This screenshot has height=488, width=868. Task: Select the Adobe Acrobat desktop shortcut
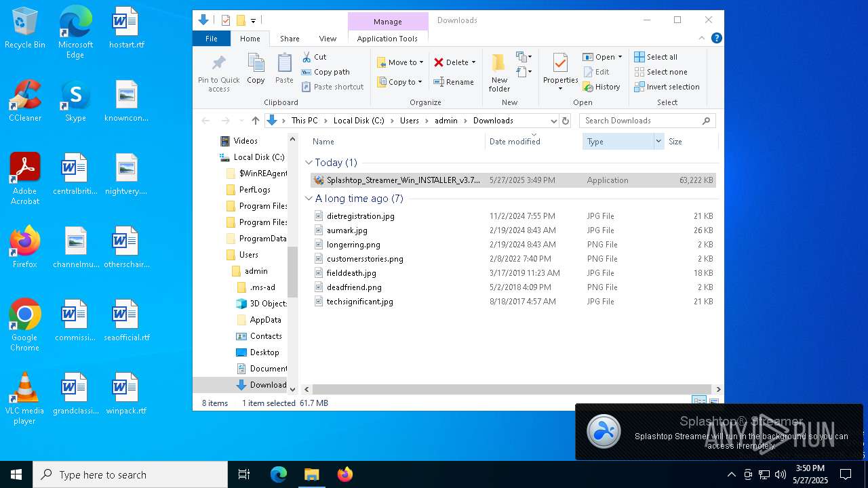coord(25,180)
